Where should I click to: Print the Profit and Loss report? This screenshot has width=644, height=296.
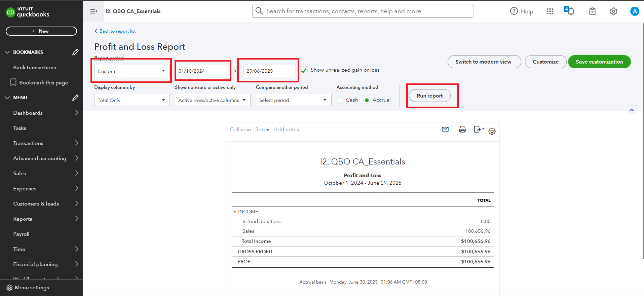coord(462,129)
